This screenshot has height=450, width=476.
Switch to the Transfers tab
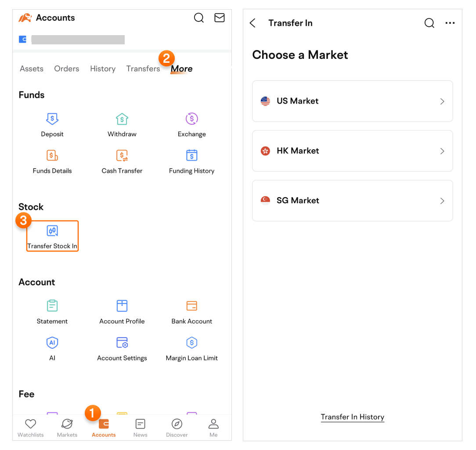[143, 69]
